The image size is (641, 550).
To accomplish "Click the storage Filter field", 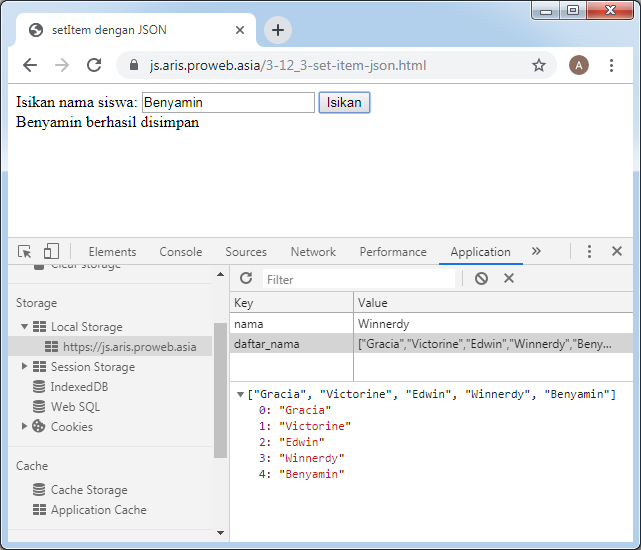I will (x=359, y=280).
